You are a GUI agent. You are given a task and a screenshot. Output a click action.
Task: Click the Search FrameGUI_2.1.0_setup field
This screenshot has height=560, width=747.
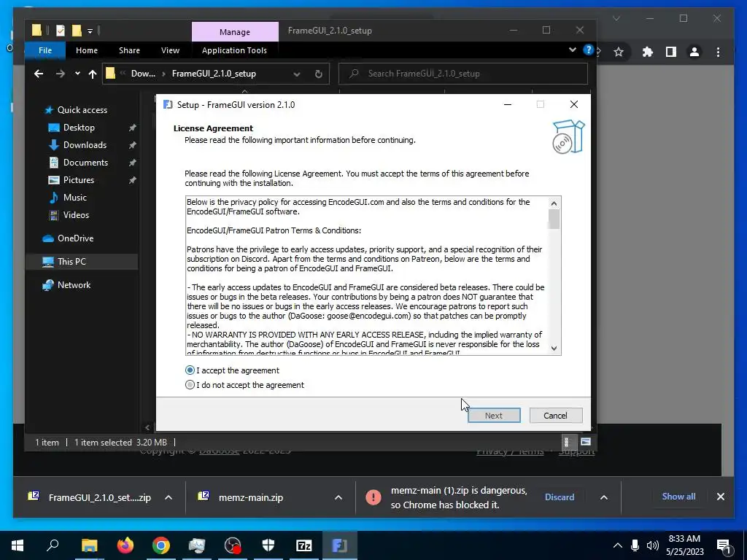463,74
